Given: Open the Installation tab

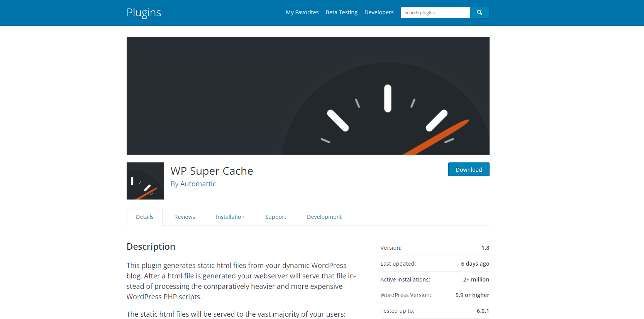Looking at the screenshot, I should (230, 217).
